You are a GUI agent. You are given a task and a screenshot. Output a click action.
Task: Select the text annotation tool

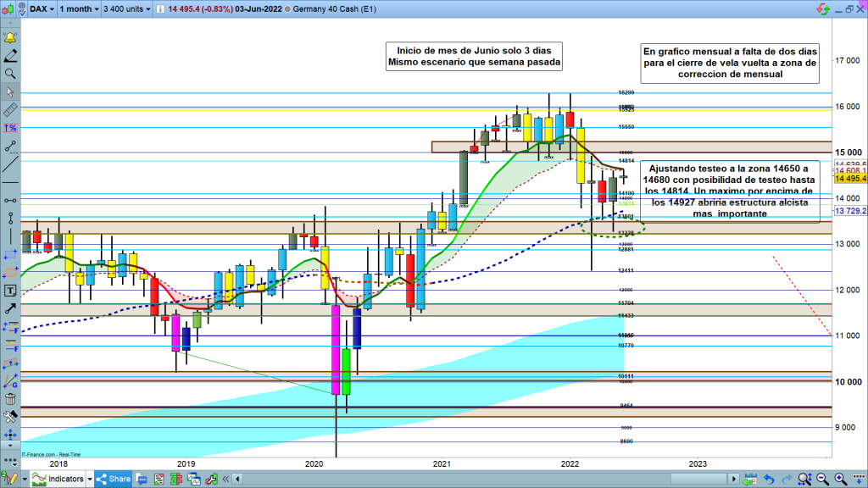[10, 291]
